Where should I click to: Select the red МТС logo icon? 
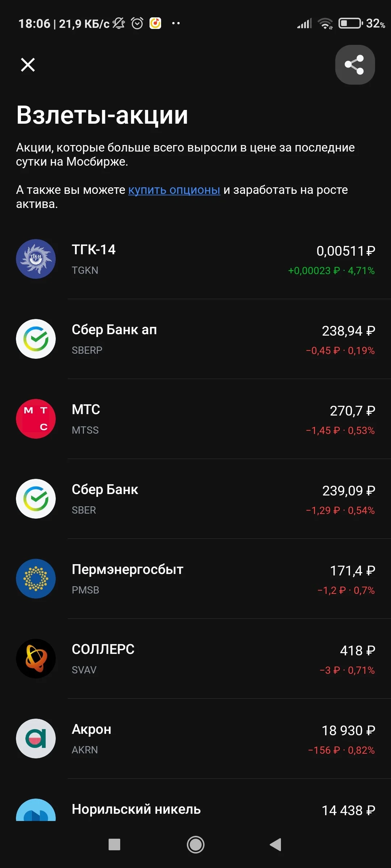(x=36, y=419)
